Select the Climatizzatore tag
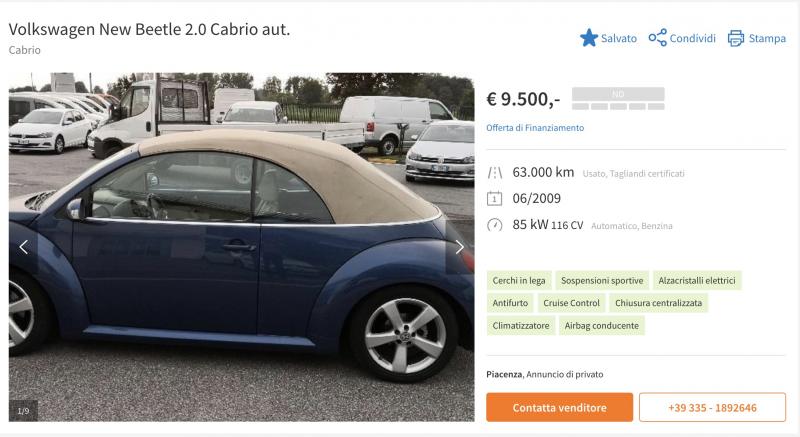This screenshot has width=800, height=437. click(520, 325)
